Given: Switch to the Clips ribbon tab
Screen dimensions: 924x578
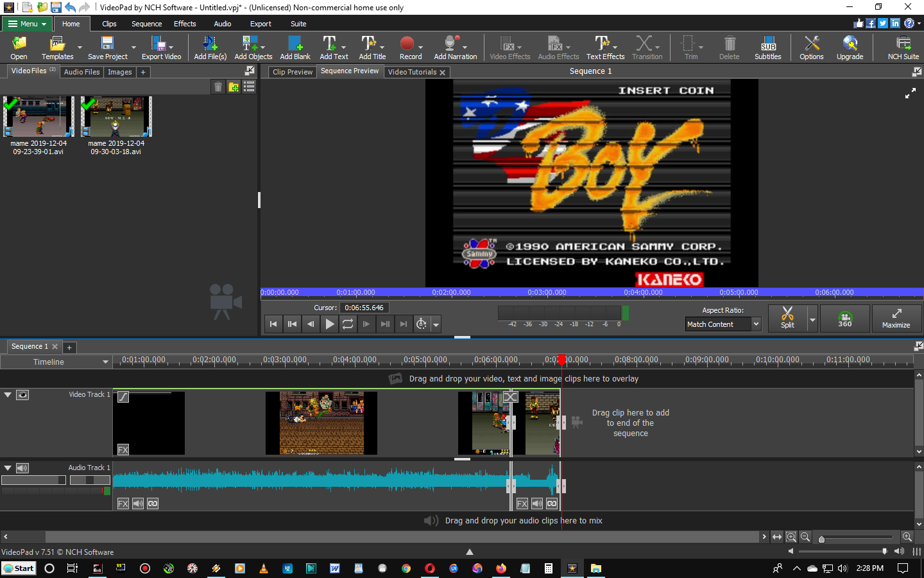Looking at the screenshot, I should [109, 24].
